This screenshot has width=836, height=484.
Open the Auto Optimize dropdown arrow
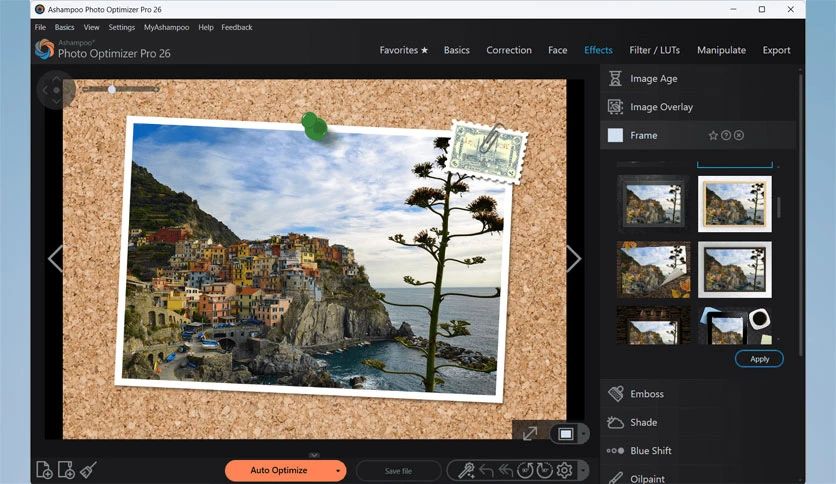tap(337, 471)
